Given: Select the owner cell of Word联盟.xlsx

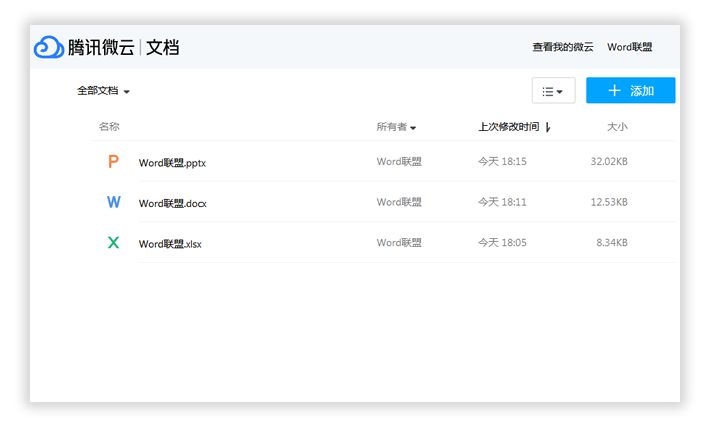Looking at the screenshot, I should pyautogui.click(x=399, y=243).
